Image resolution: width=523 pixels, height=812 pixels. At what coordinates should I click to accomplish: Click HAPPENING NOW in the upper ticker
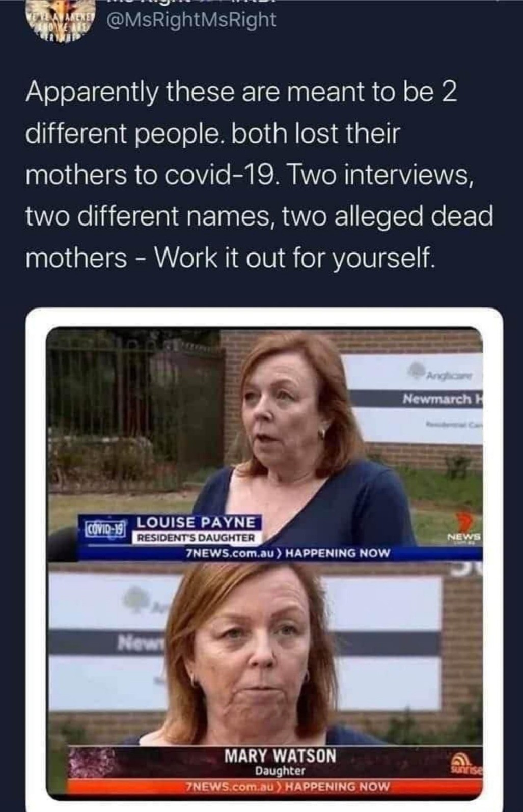point(337,553)
